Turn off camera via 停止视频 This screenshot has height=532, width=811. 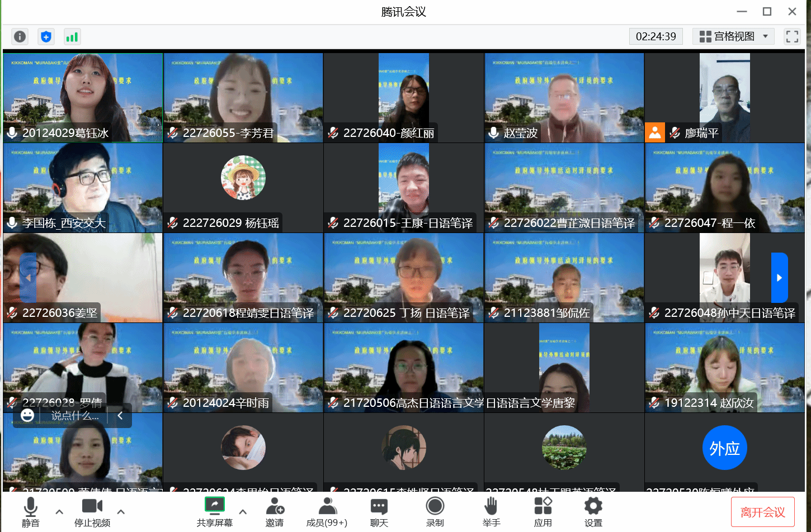(x=92, y=512)
